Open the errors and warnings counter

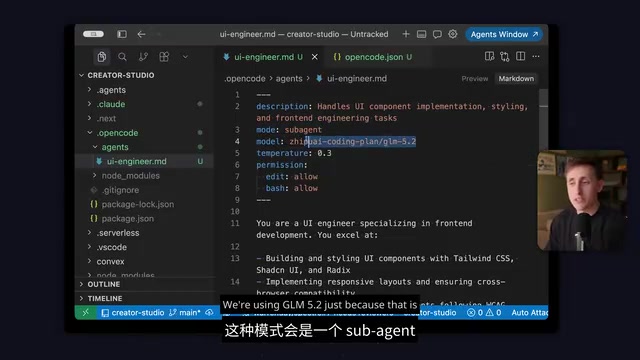(484, 313)
